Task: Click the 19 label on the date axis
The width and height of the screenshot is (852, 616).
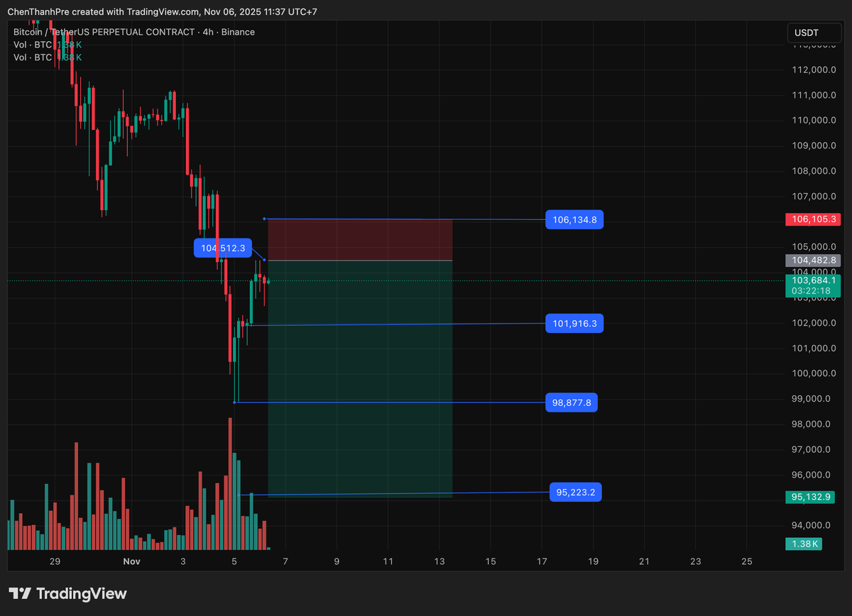Action: pyautogui.click(x=593, y=561)
